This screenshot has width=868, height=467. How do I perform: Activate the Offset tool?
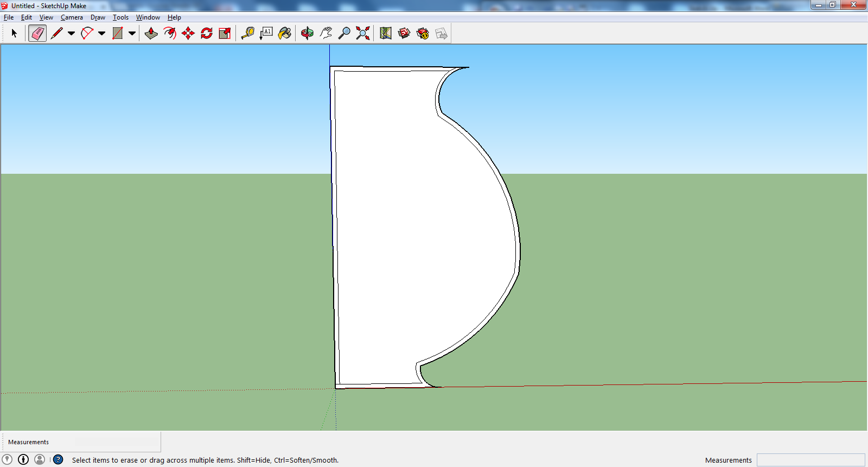tap(170, 33)
